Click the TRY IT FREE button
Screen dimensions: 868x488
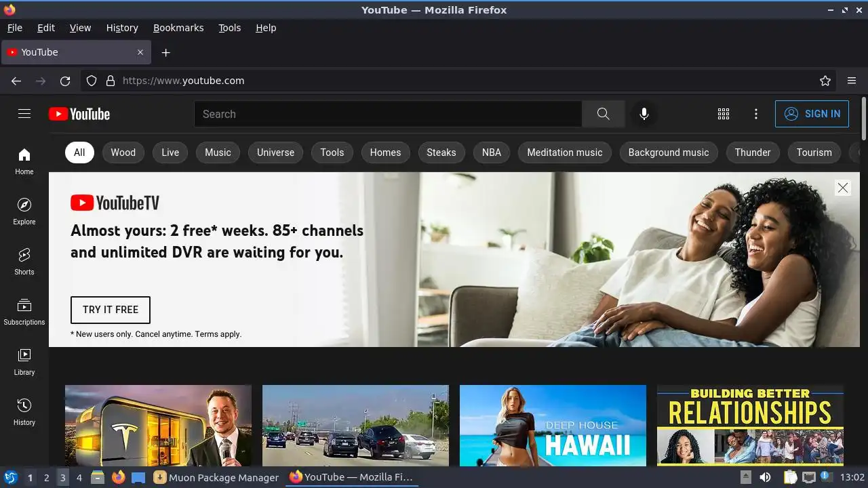coord(111,310)
